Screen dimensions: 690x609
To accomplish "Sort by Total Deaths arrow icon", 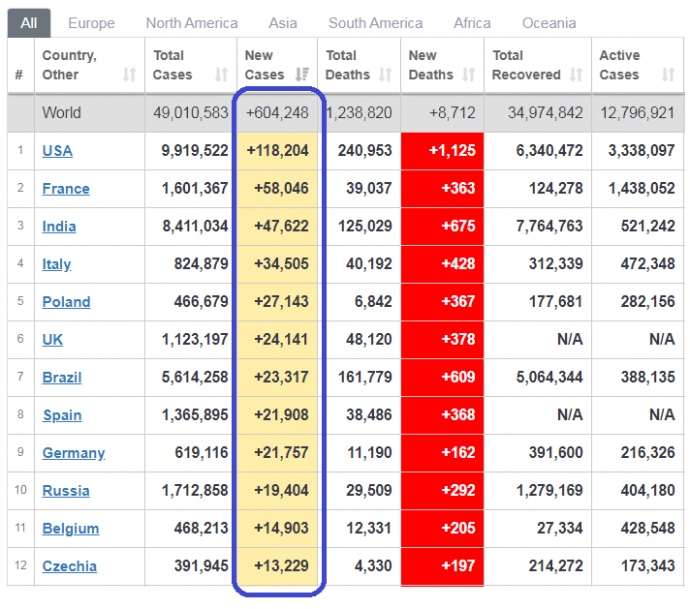I will [x=387, y=75].
